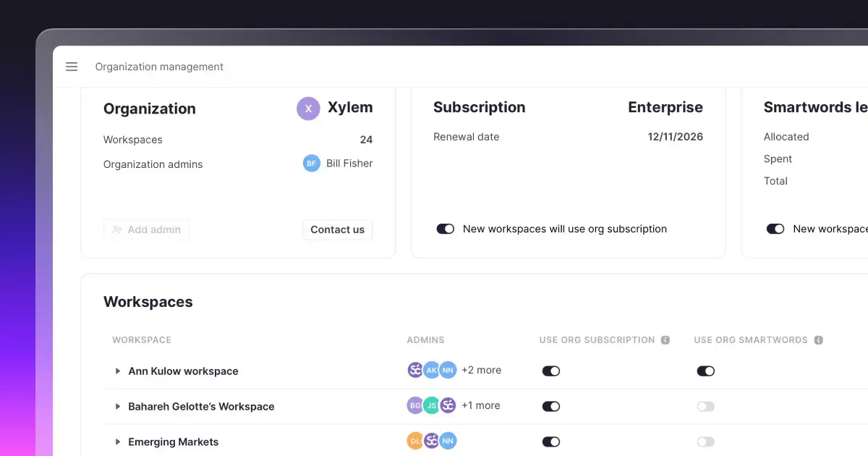Click the info icon beside Use Org Subscription

click(x=666, y=339)
